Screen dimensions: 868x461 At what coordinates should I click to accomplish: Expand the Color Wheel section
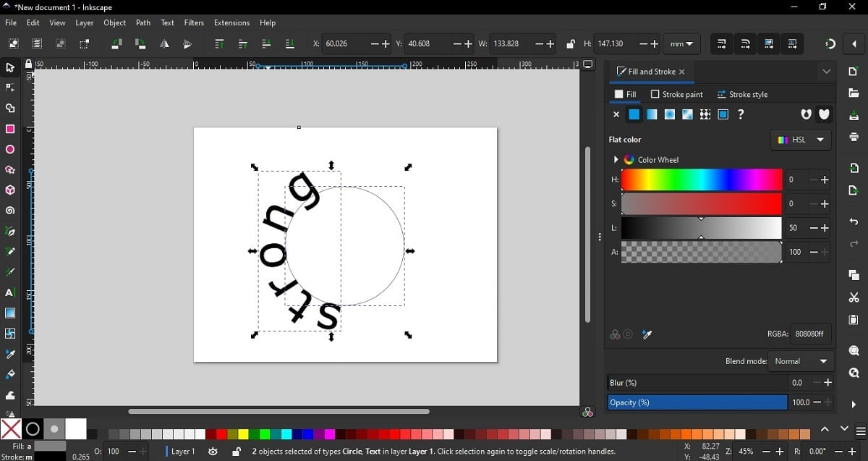(x=616, y=160)
